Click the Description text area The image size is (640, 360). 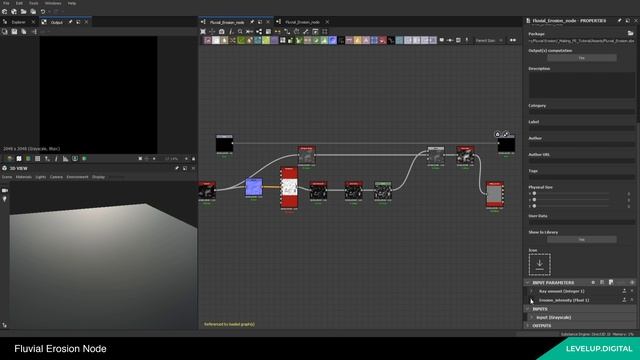click(582, 85)
